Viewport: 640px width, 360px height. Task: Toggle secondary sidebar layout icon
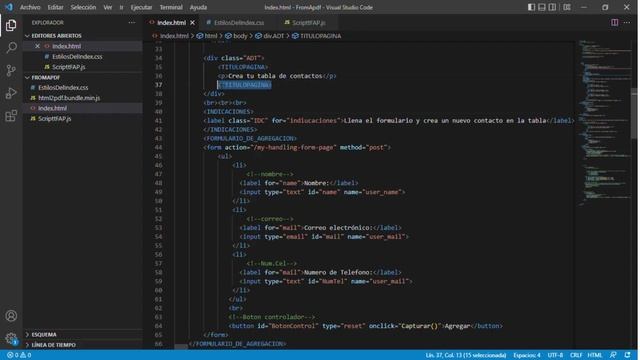click(552, 7)
